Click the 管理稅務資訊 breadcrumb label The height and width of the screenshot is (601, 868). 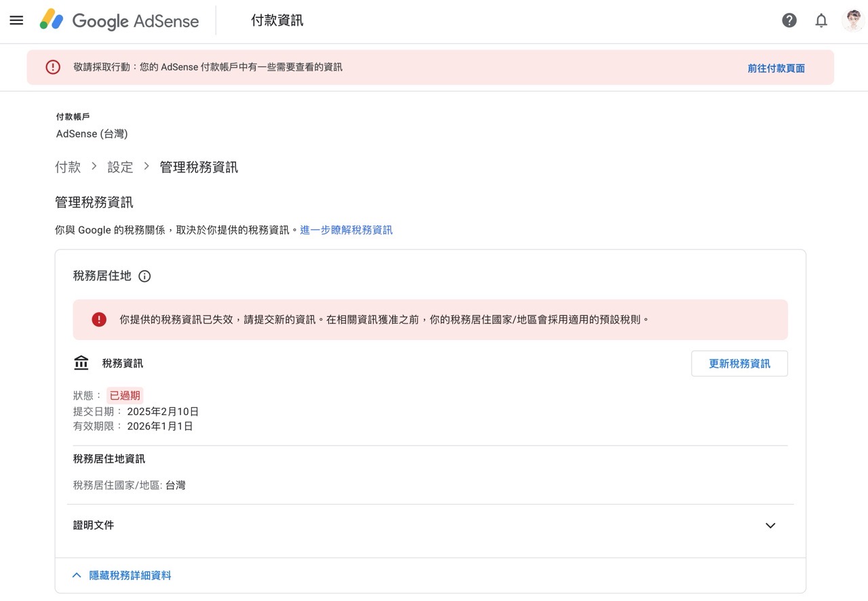(x=198, y=167)
